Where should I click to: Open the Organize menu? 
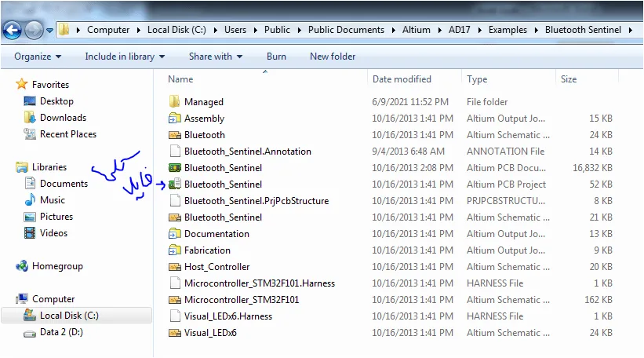point(38,57)
